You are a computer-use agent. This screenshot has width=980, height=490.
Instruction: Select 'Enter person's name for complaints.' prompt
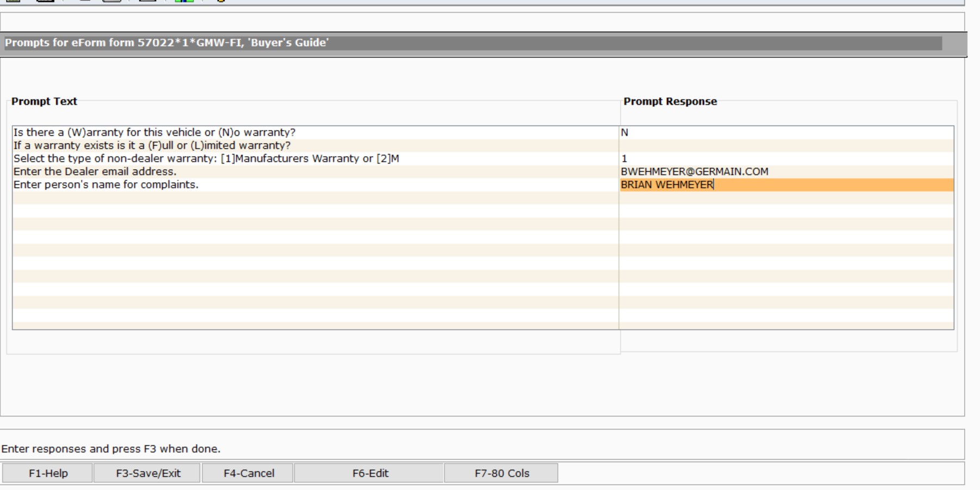tap(315, 185)
